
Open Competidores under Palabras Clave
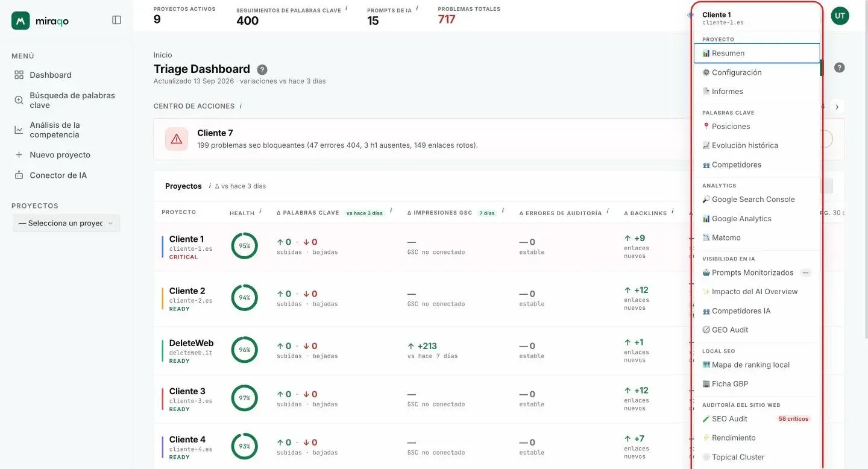point(757,165)
